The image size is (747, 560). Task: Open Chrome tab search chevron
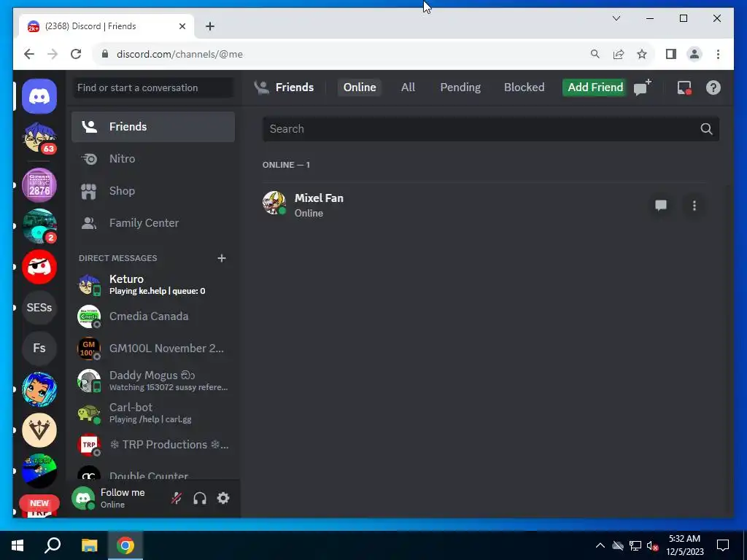point(616,18)
